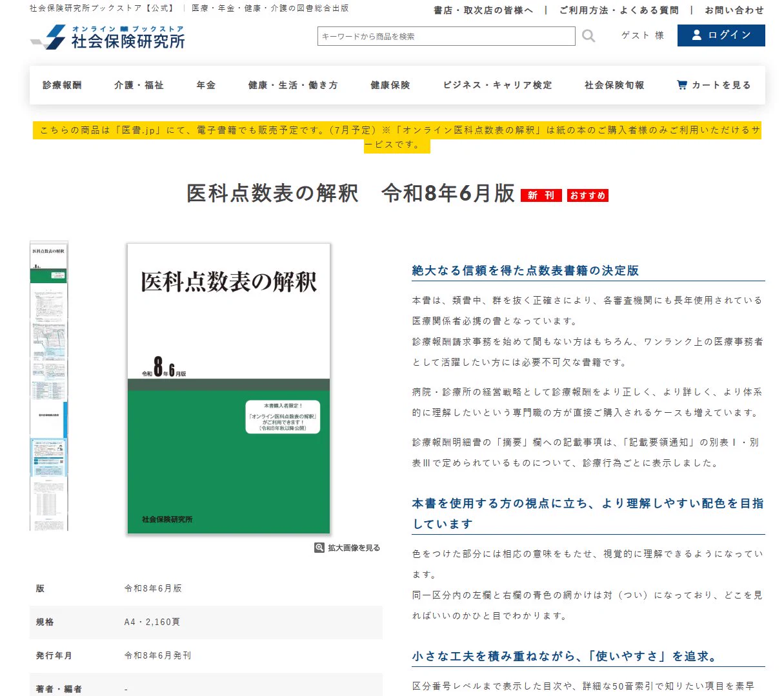
Task: Click the 令和8年6月発刊 value
Action: point(157,655)
